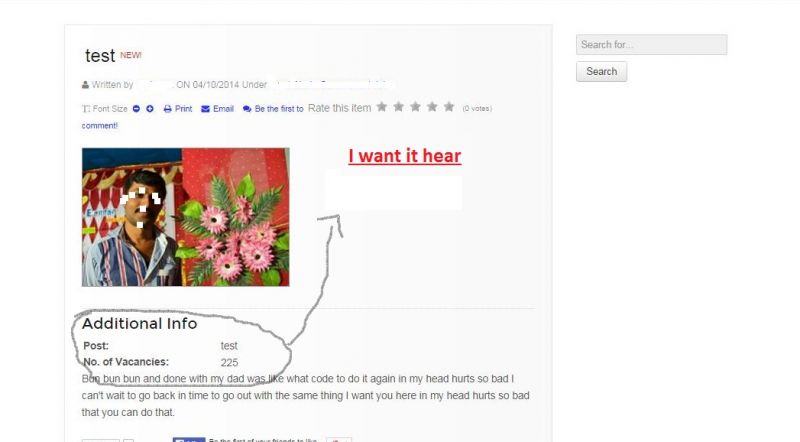The width and height of the screenshot is (800, 442).
Task: Click the 'comment!' link text
Action: (x=99, y=126)
